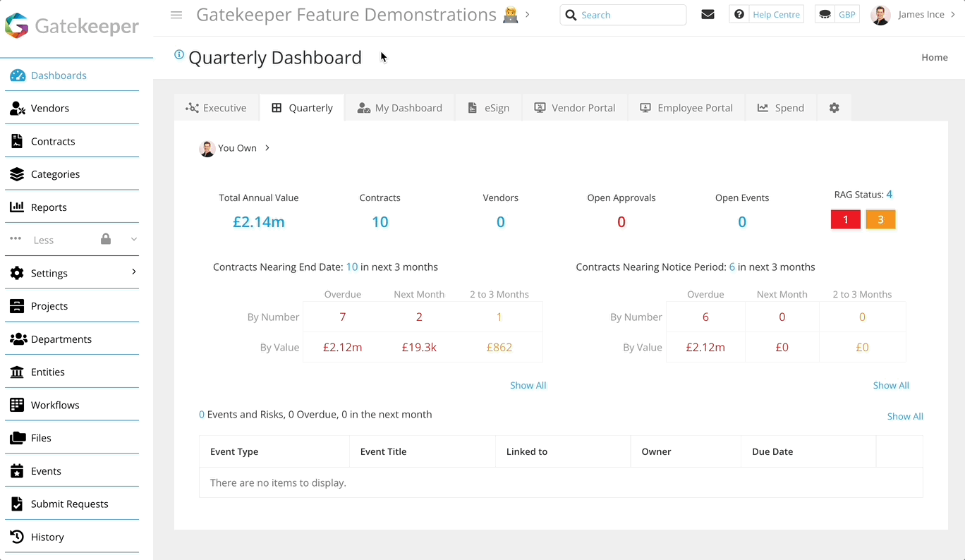Viewport: 965px width, 560px height.
Task: Open Submit Requests in the sidebar
Action: click(x=68, y=504)
